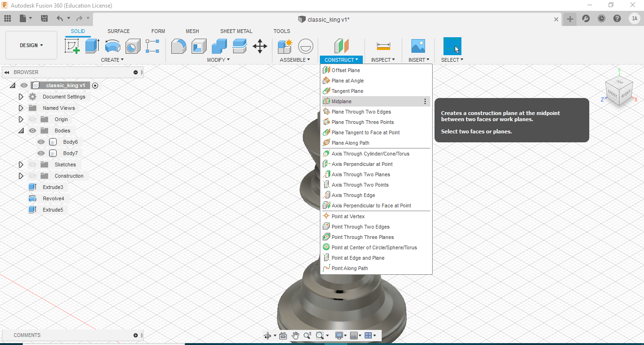The image size is (644, 345).
Task: Click the Save icon
Action: click(x=44, y=18)
